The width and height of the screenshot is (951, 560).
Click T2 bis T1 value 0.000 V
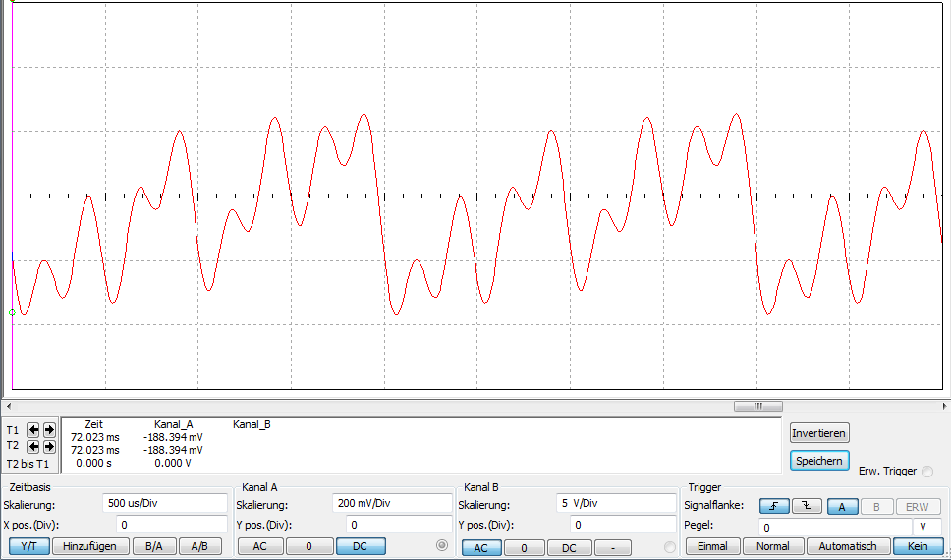173,463
